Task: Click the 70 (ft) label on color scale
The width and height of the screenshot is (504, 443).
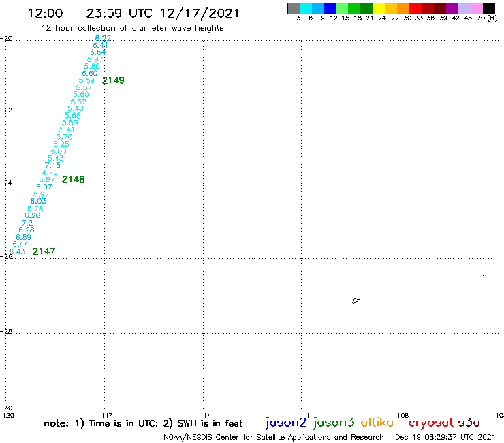Action: click(487, 18)
